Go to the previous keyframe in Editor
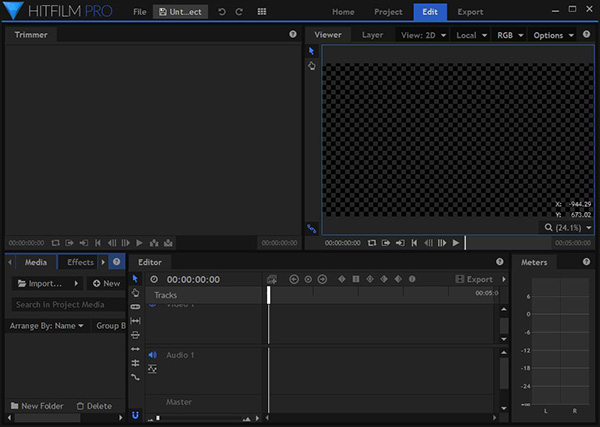This screenshot has height=427, width=600. (x=294, y=279)
